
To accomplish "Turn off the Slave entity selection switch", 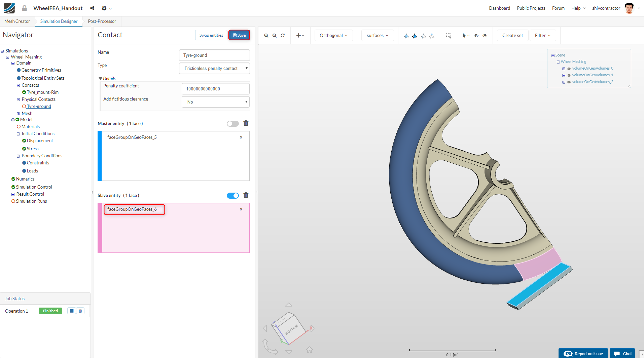I will click(232, 196).
